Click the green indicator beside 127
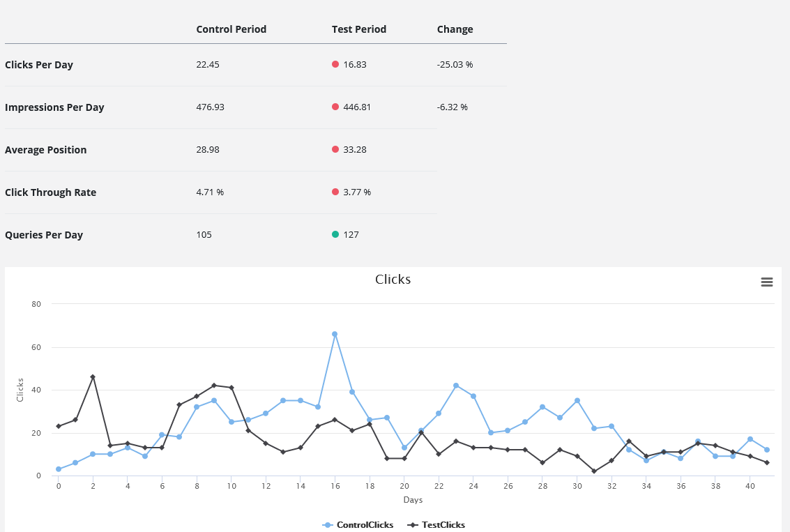The width and height of the screenshot is (790, 532). point(335,234)
